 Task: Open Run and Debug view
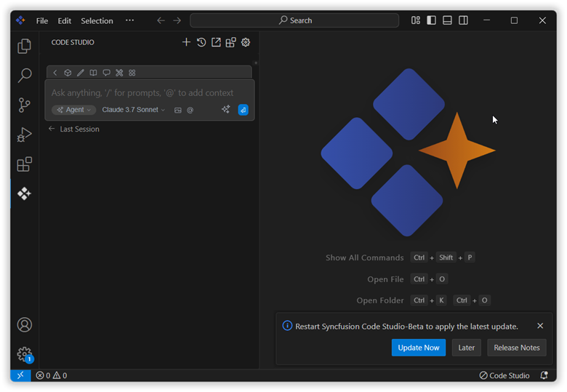click(x=24, y=135)
